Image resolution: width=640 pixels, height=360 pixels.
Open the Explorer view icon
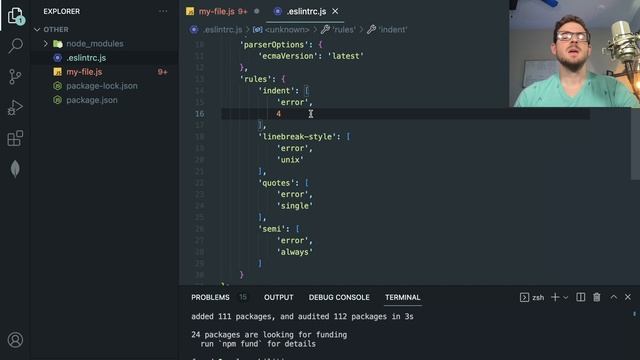point(16,16)
